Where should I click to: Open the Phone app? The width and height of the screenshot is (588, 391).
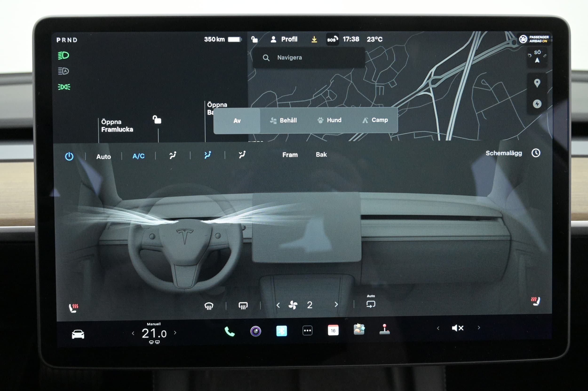230,332
